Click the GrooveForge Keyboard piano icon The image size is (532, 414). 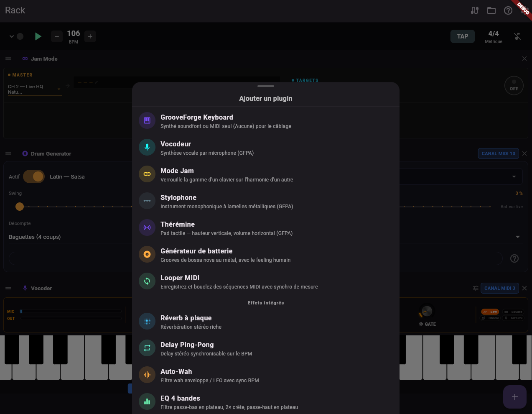pos(147,120)
